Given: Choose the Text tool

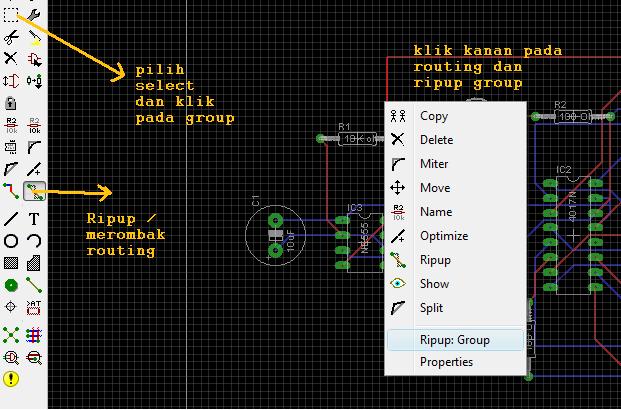Looking at the screenshot, I should tap(34, 218).
